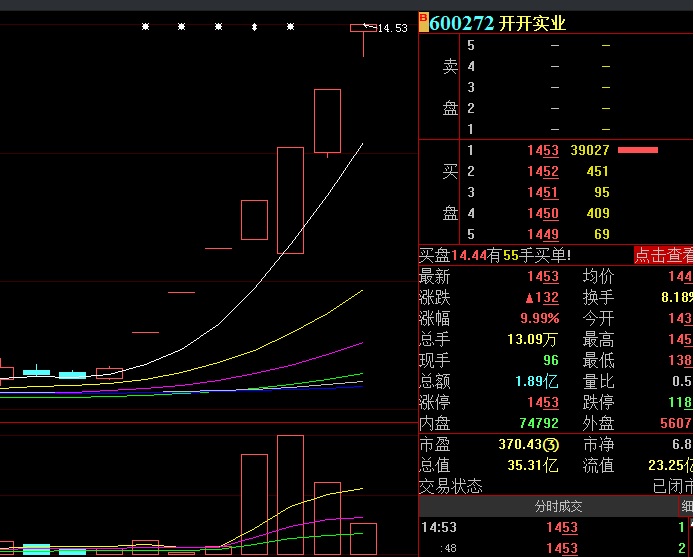
Task: Click the stock code 600272
Action: (462, 23)
